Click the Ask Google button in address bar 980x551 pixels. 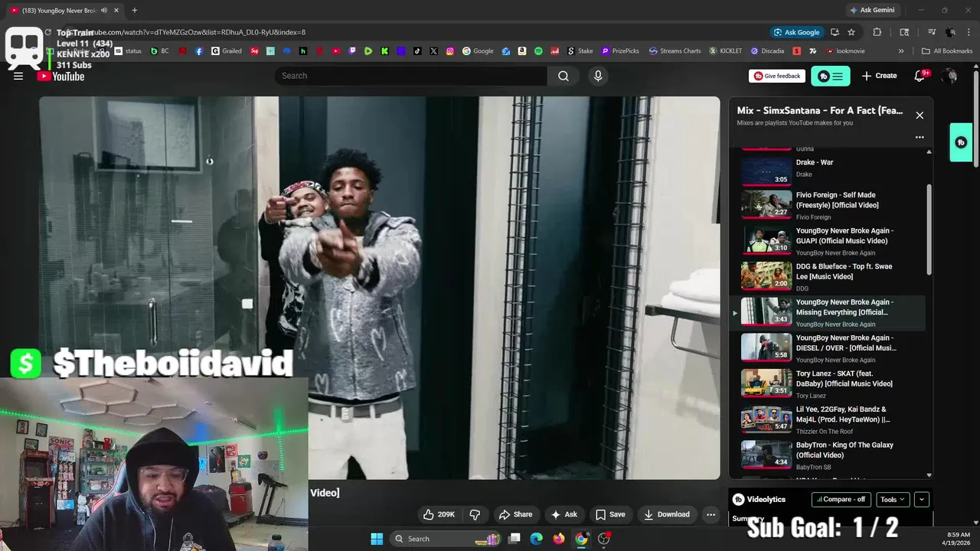pos(796,32)
